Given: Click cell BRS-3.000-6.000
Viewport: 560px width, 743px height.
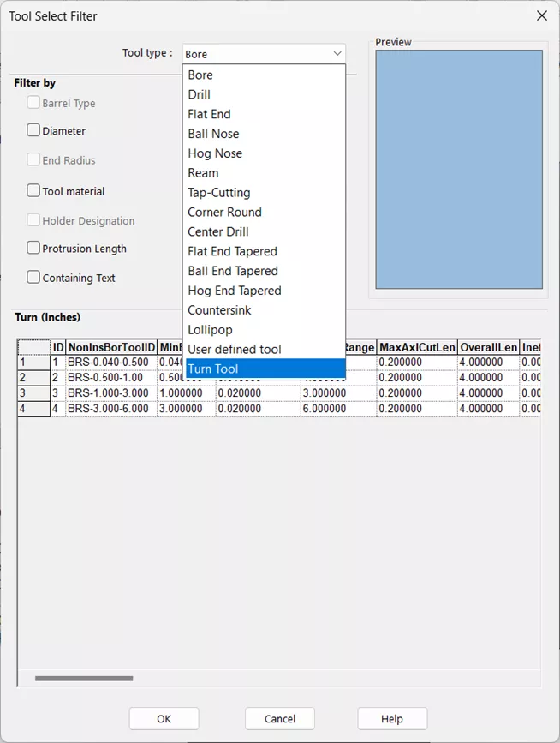Looking at the screenshot, I should [x=111, y=409].
